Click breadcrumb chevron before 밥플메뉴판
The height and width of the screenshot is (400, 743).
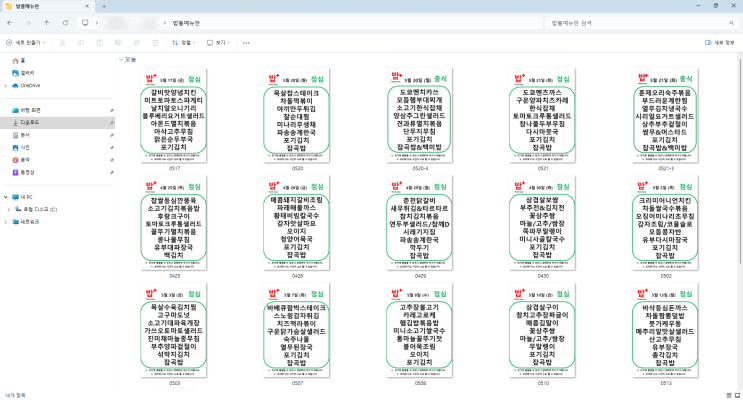point(165,23)
